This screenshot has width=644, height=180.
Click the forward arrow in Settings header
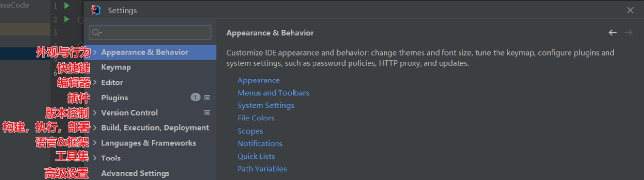coord(628,33)
